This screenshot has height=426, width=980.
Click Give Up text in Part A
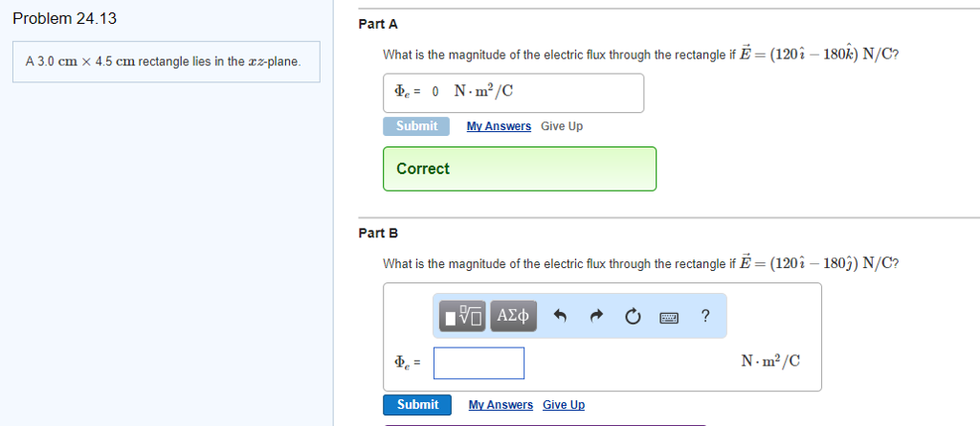tap(562, 126)
